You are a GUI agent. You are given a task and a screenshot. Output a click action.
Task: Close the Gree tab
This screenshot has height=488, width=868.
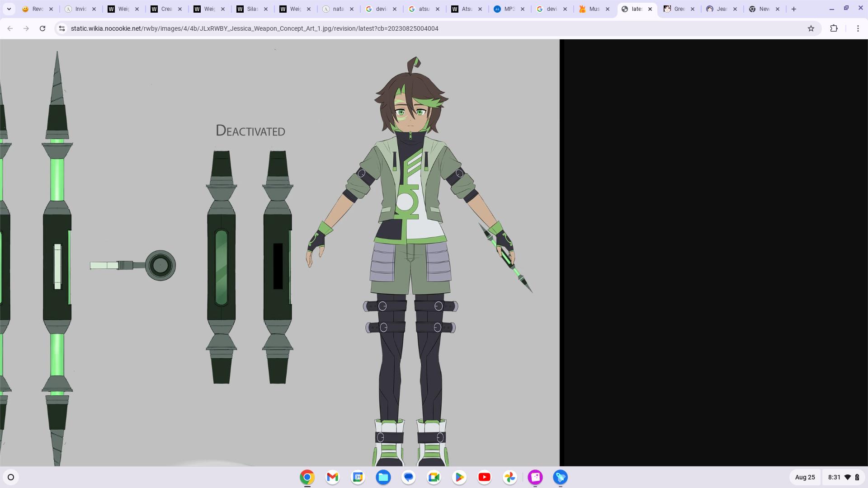693,9
